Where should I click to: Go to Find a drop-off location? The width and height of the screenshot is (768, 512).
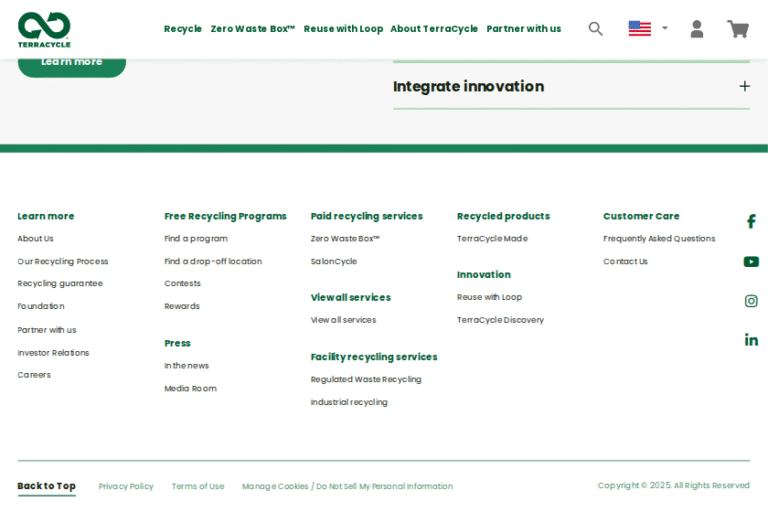click(213, 261)
